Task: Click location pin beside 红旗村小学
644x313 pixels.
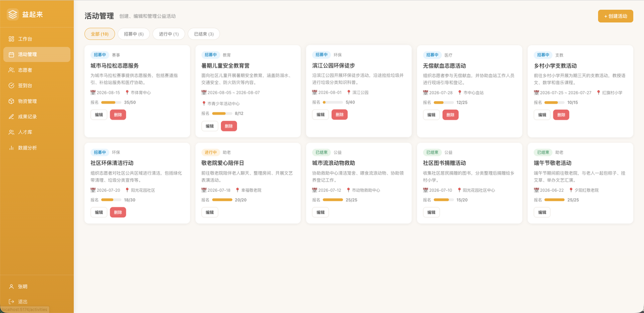Action: 599,93
